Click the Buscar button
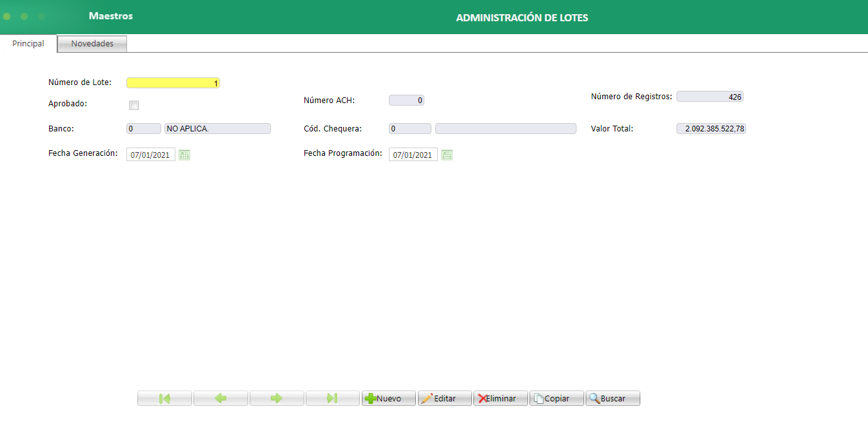Screen dimensions: 868x422 613,398
